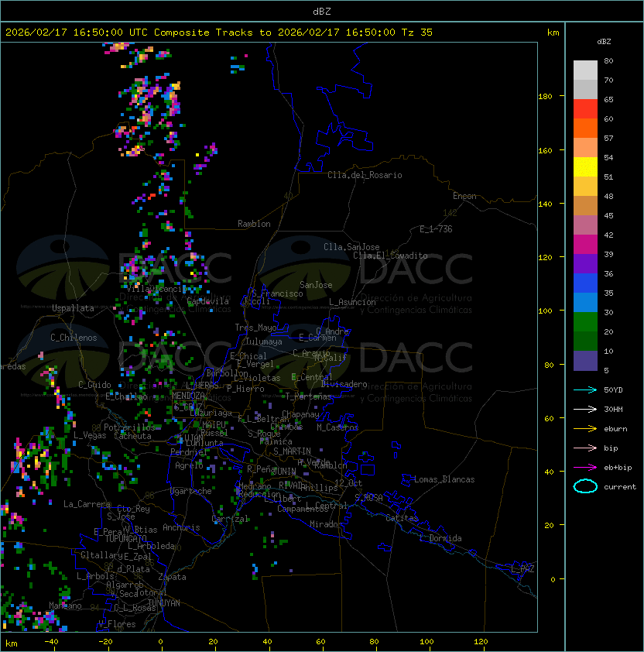Click the 'eburn' legend label
Screen dimensions: 644x652
615,429
